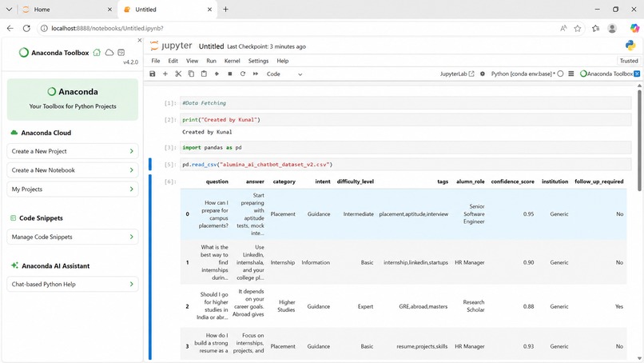Open Copilot icon in the browser toolbar
The height and width of the screenshot is (363, 644).
tap(634, 28)
